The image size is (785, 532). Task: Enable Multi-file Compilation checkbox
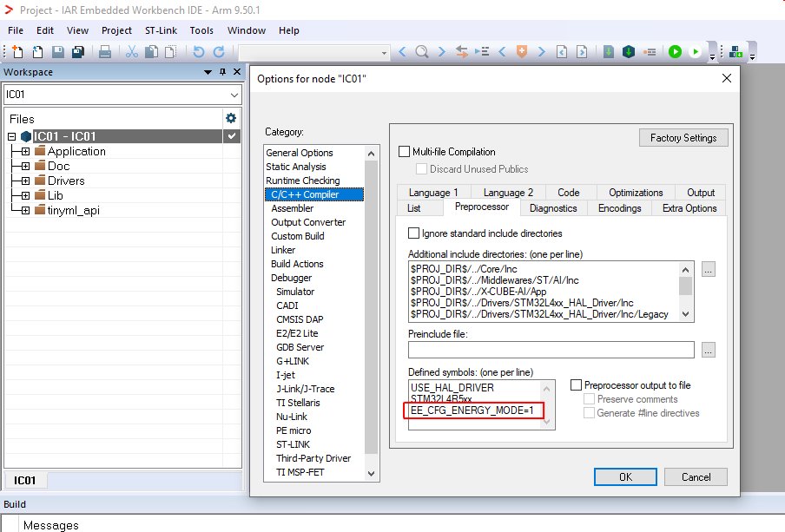coord(404,152)
